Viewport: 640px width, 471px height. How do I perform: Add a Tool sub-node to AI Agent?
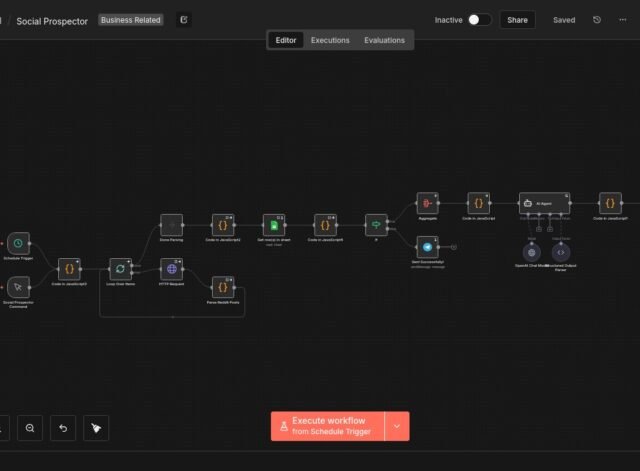(550, 229)
